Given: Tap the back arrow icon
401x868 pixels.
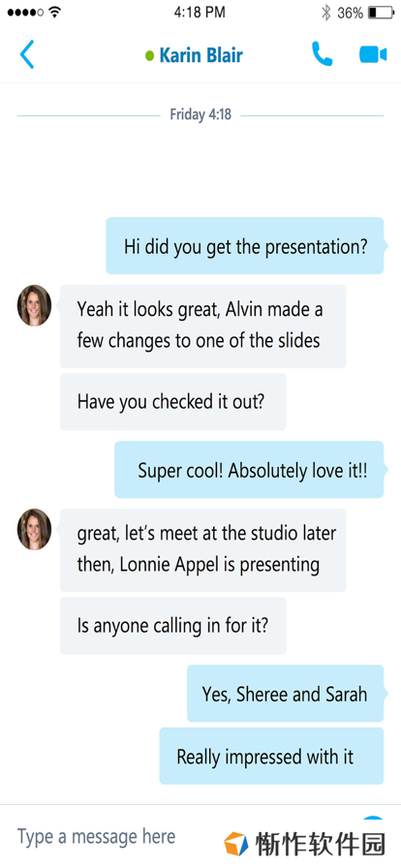Looking at the screenshot, I should point(26,54).
